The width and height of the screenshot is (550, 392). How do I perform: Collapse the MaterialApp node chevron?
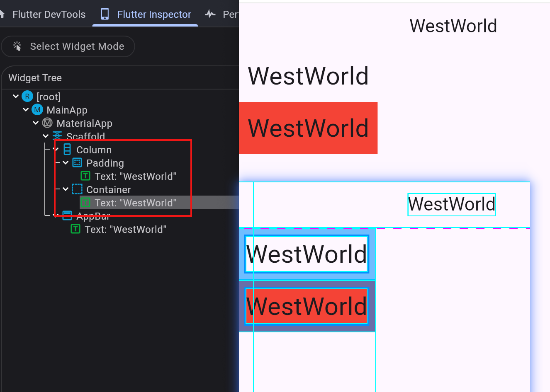[36, 123]
